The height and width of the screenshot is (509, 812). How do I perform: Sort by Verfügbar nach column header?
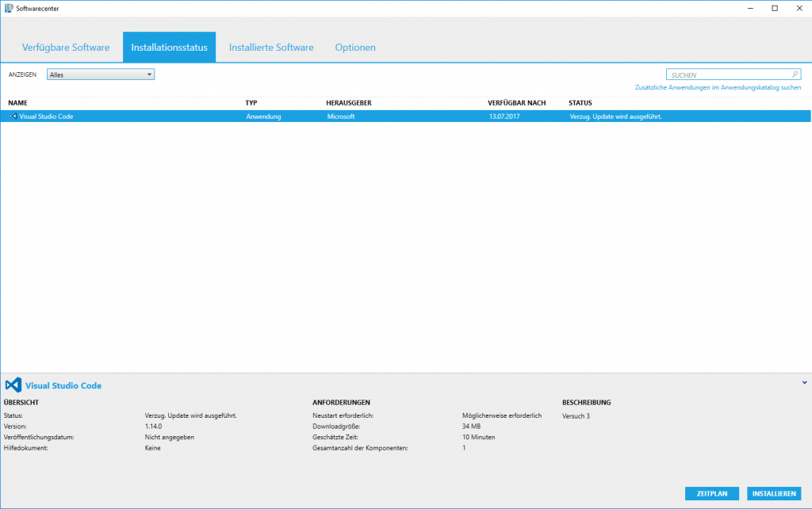point(517,103)
